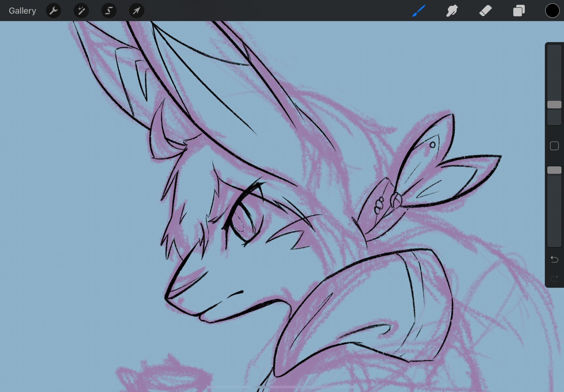Activate the Transform arrow tool
564x392 pixels.
137,11
